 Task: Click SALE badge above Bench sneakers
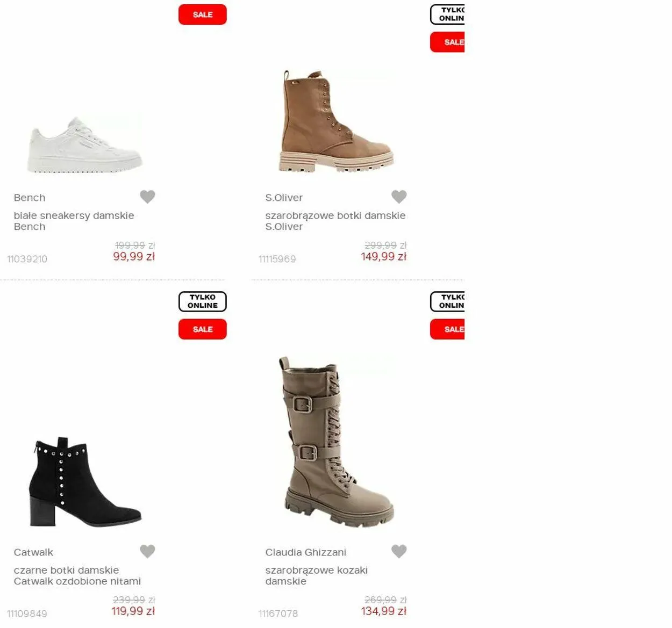point(203,15)
